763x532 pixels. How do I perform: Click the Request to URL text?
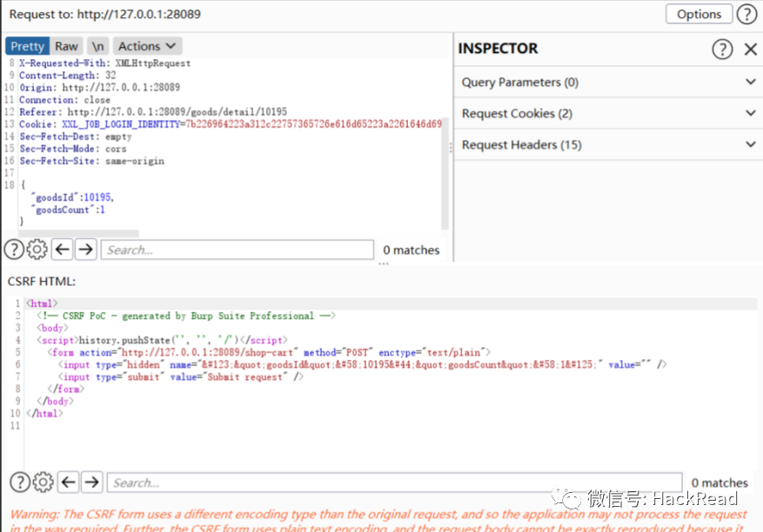pyautogui.click(x=104, y=14)
